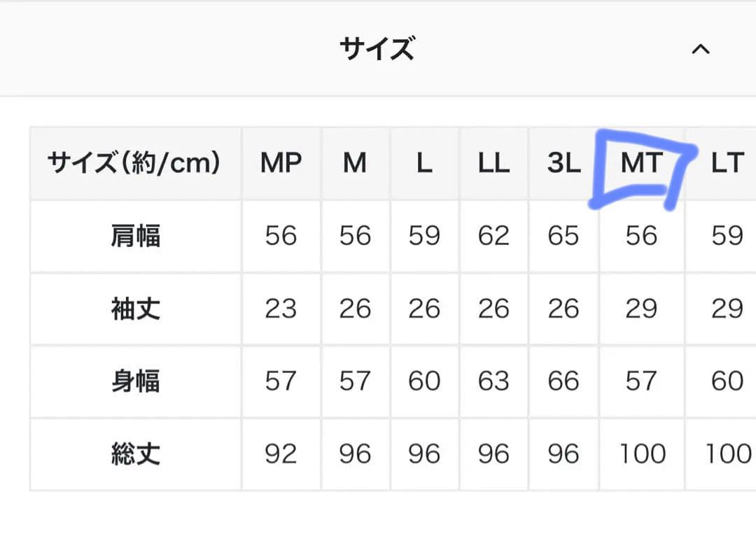Click the 総丈 value 100 under MT
This screenshot has width=756, height=534.
[641, 454]
